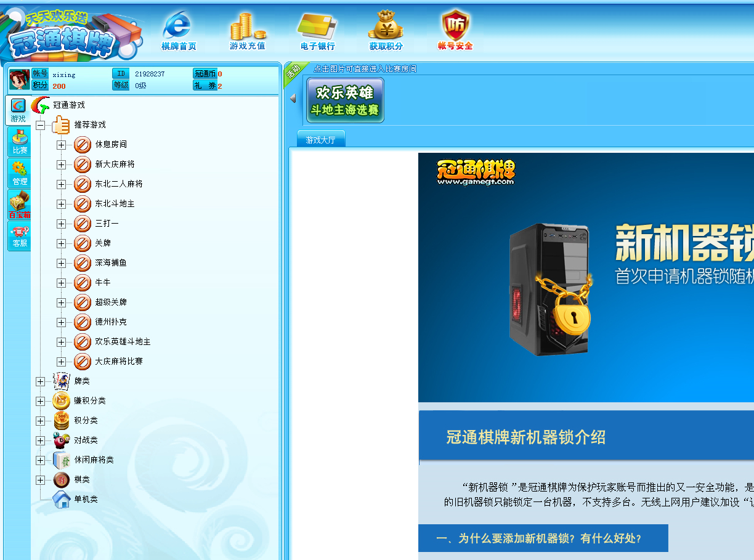Click the 休息房间 prohibited-sign icon
Screen dimensions: 754x560
click(83, 145)
